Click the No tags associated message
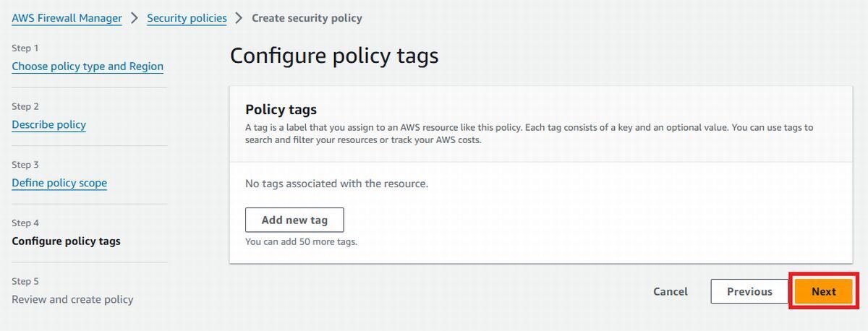 pyautogui.click(x=336, y=184)
